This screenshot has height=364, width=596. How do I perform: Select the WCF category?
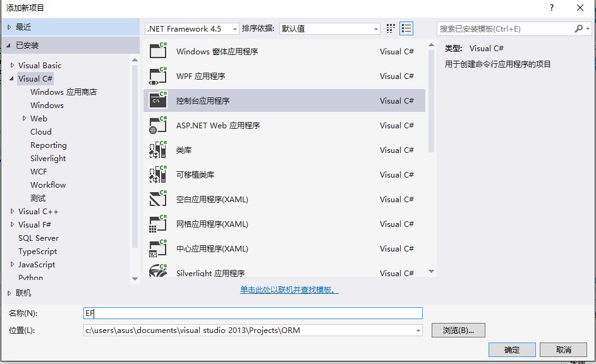pyautogui.click(x=39, y=172)
